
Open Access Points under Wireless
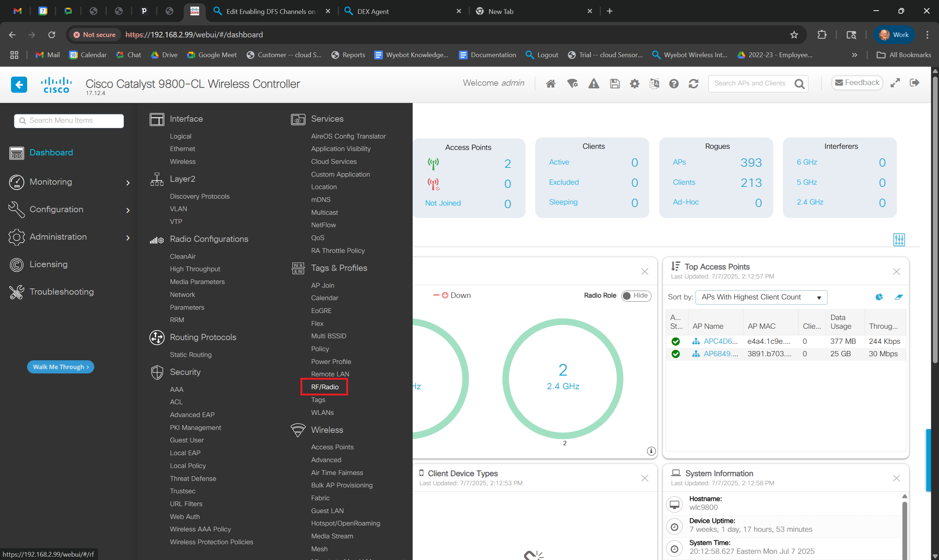pos(332,447)
